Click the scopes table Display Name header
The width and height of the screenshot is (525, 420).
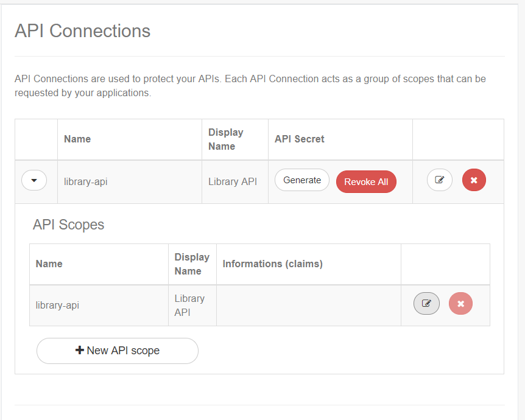pyautogui.click(x=191, y=264)
